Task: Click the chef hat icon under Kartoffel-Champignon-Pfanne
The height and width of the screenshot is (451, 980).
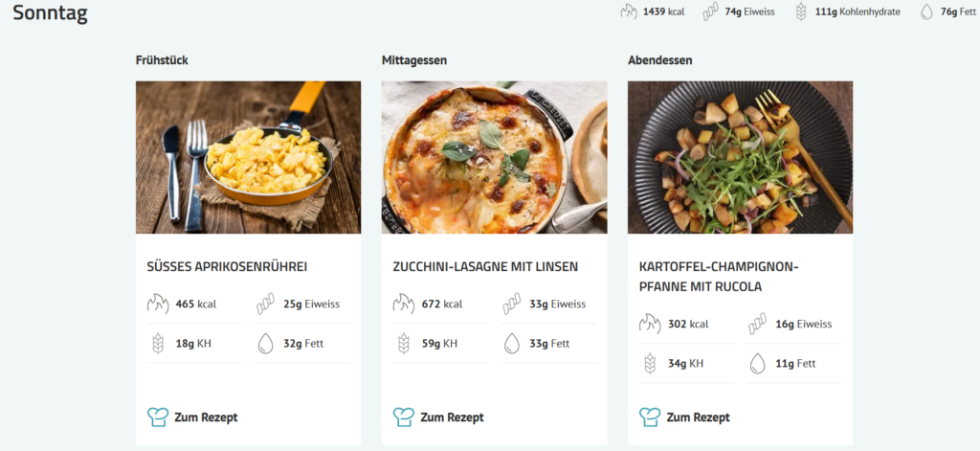Action: (650, 417)
